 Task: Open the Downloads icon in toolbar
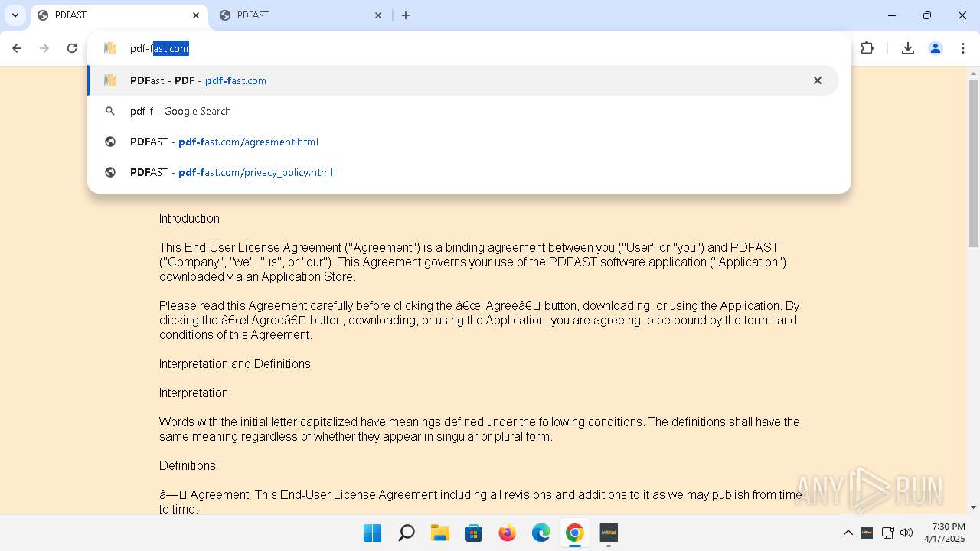908,48
